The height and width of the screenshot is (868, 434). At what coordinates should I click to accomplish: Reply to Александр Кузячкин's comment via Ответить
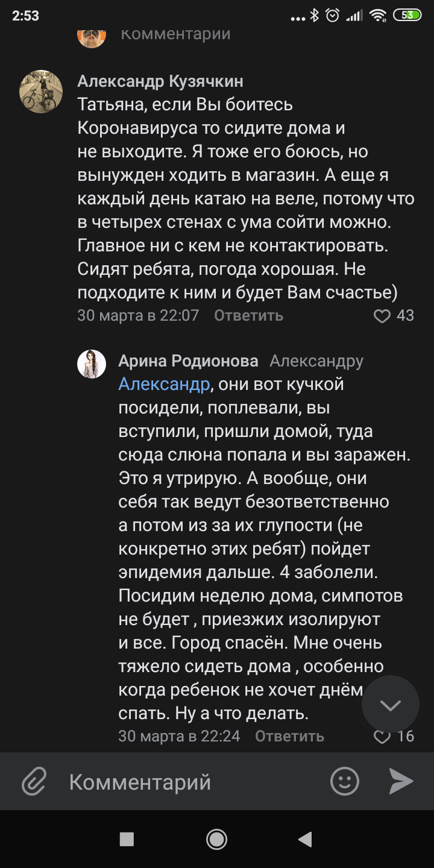click(x=248, y=315)
